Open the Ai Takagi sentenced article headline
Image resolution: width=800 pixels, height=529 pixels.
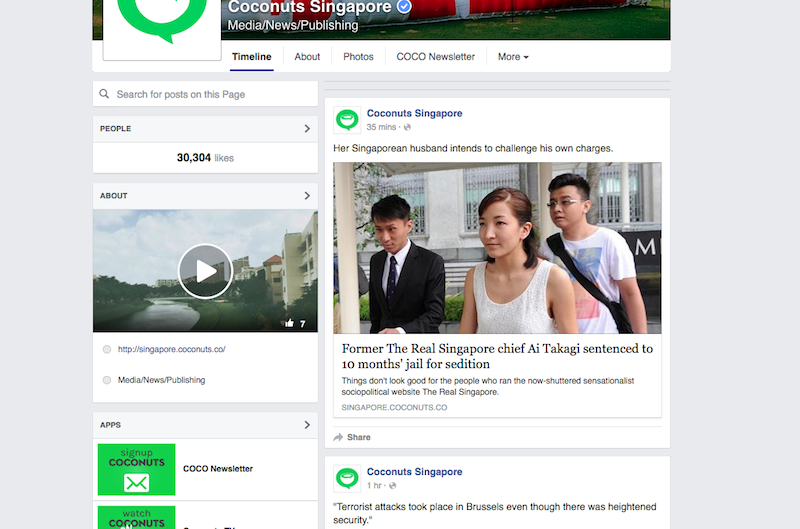coord(497,356)
